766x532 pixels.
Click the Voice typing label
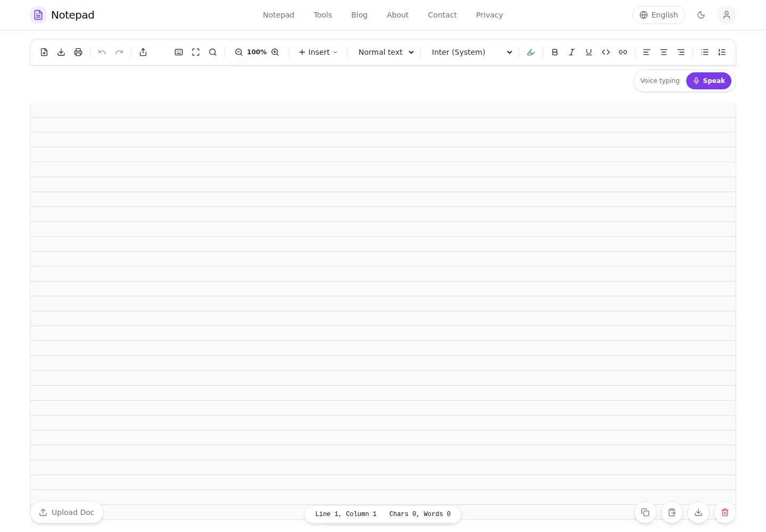tap(660, 81)
